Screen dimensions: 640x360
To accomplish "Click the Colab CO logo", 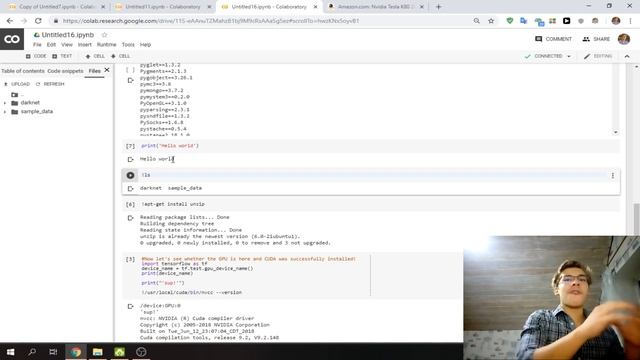I will (12, 39).
